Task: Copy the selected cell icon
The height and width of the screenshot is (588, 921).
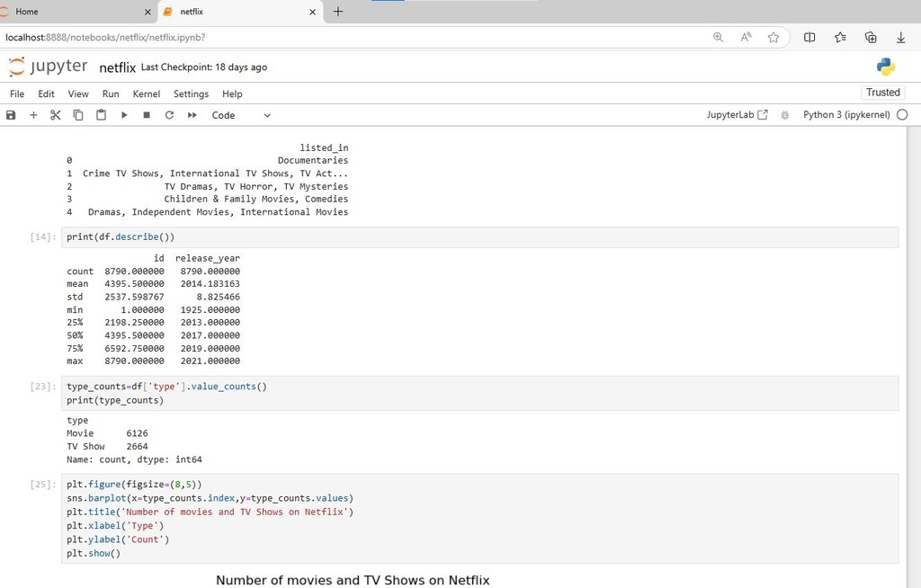Action: coord(78,115)
